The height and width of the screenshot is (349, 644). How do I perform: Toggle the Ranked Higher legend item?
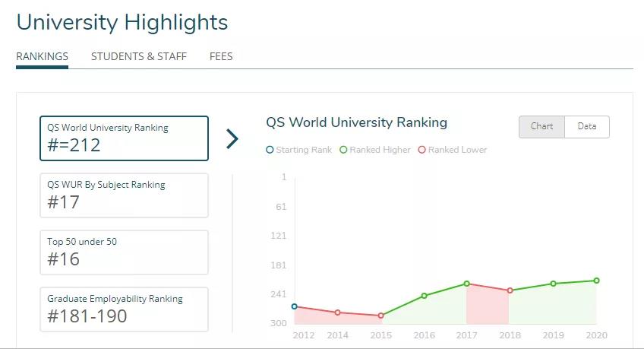(375, 150)
